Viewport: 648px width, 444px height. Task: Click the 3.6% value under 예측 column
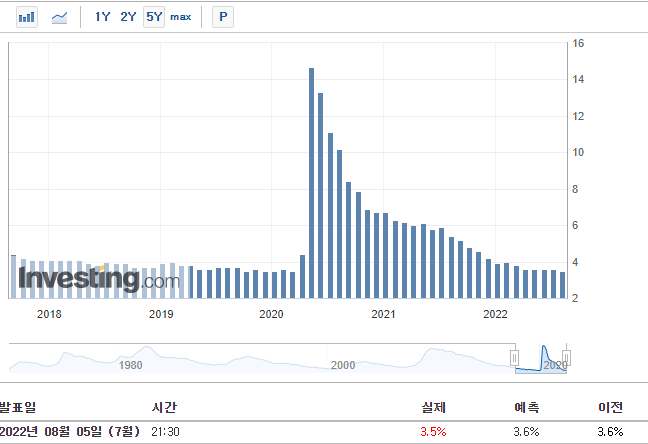click(x=526, y=432)
